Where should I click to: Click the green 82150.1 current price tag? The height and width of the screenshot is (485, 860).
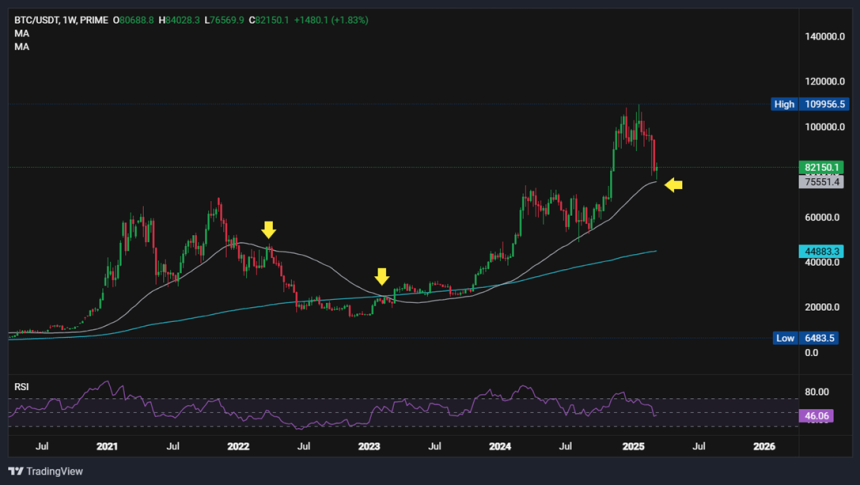821,167
